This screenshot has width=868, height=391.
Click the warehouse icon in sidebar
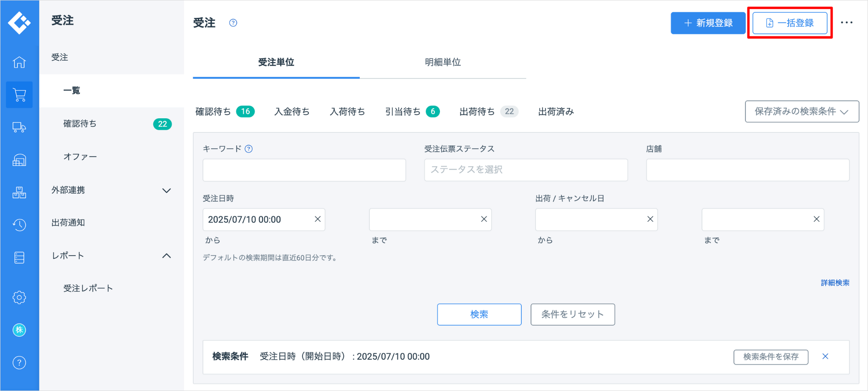tap(19, 160)
